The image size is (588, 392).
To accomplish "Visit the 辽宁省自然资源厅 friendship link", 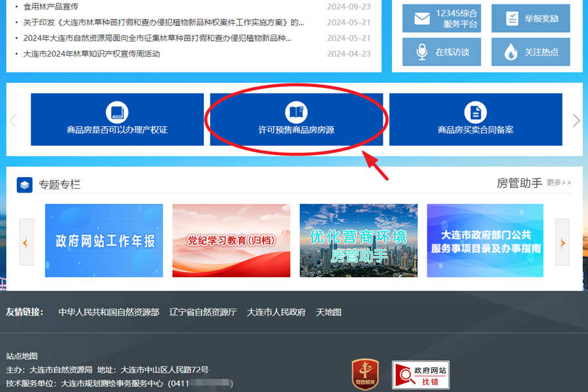I will [x=201, y=312].
